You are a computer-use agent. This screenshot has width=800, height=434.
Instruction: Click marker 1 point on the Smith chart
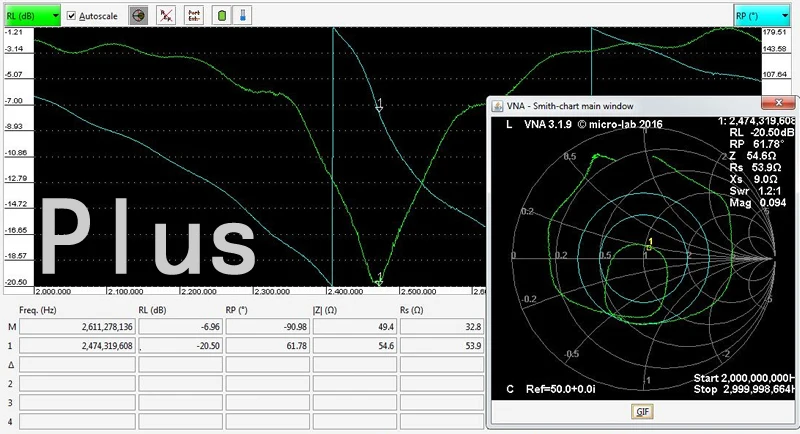tap(649, 247)
